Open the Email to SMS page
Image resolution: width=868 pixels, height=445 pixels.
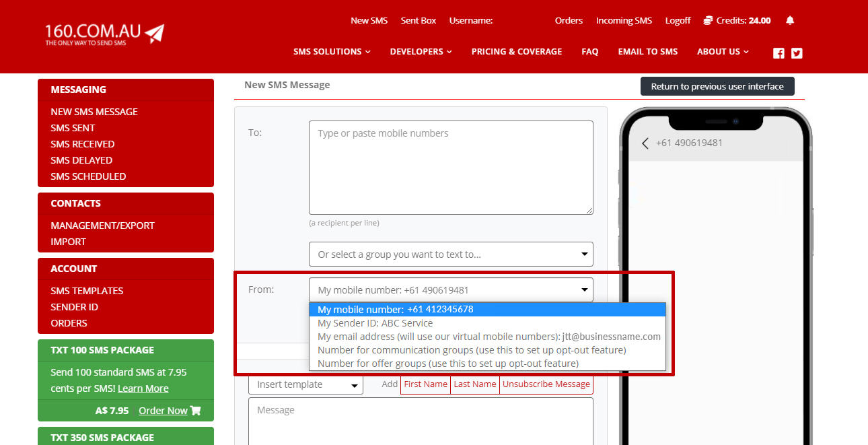(648, 52)
